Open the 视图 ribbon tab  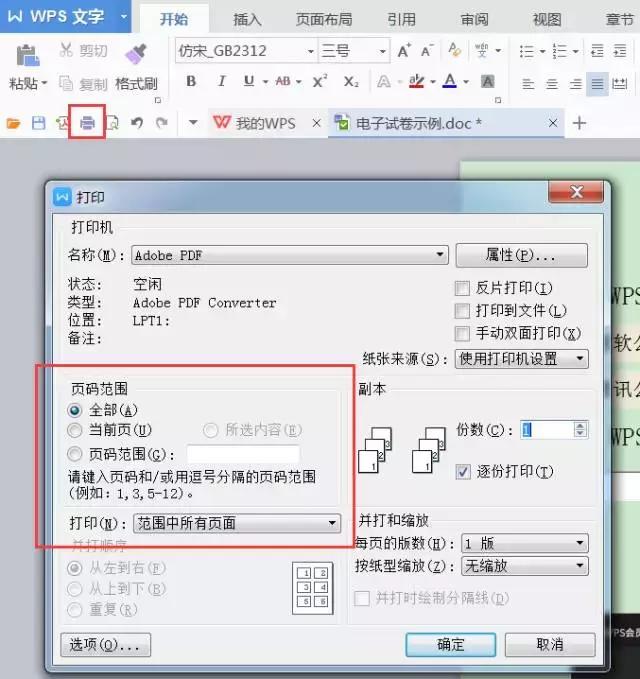click(547, 19)
